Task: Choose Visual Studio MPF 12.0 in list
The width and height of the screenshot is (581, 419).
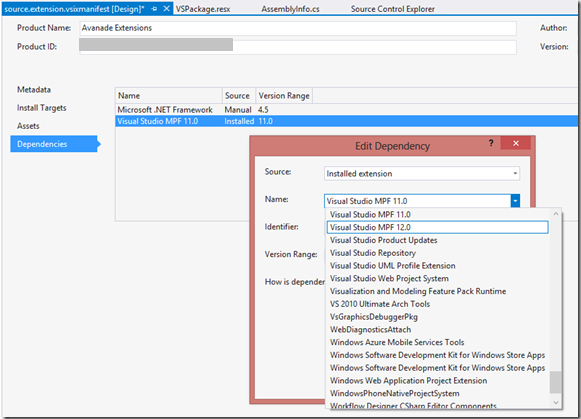Action: 438,227
